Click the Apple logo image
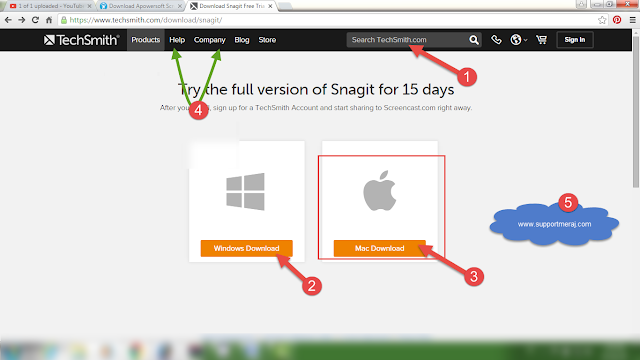 380,191
